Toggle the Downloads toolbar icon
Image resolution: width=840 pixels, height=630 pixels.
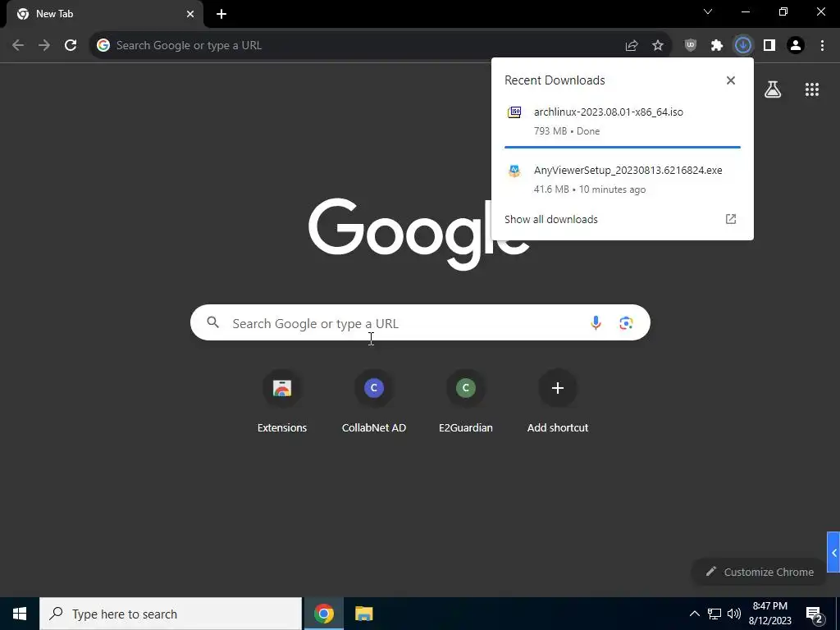[x=743, y=46]
